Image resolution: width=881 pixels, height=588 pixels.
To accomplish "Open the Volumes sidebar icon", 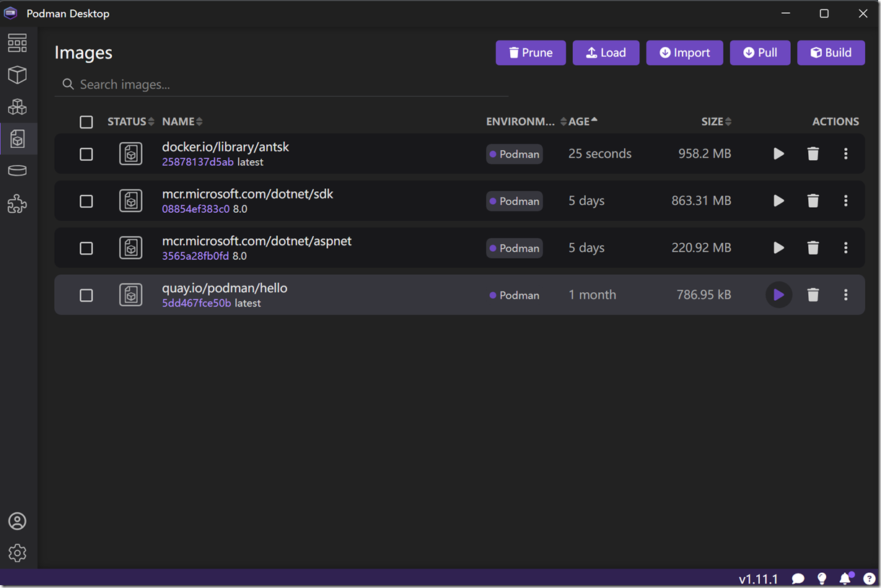I will (17, 171).
